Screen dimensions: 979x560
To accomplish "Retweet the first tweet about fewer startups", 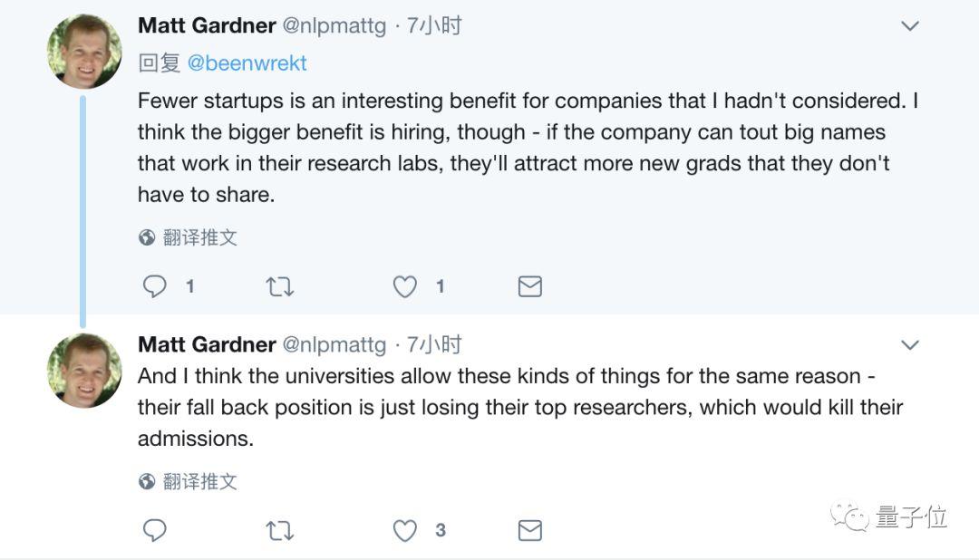I will pos(279,287).
